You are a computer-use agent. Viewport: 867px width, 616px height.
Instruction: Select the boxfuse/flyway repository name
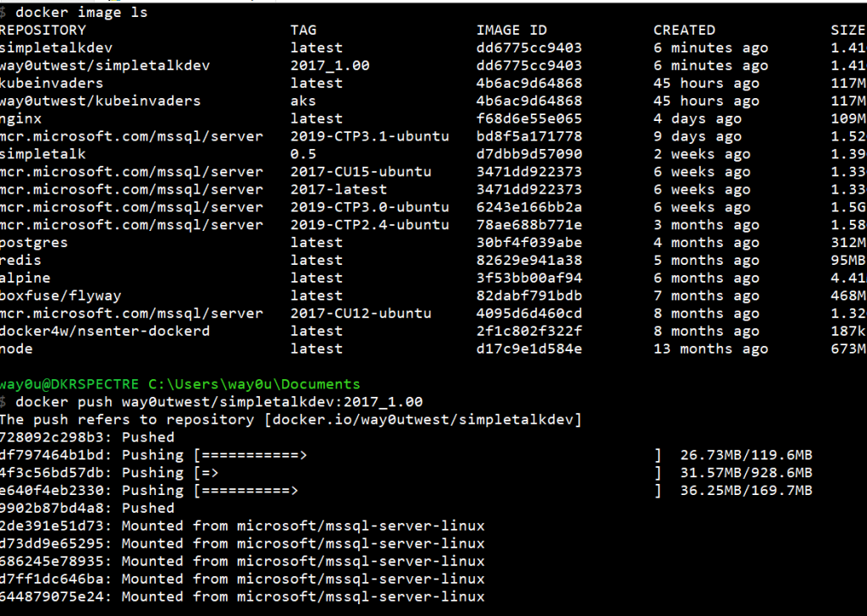pos(61,296)
